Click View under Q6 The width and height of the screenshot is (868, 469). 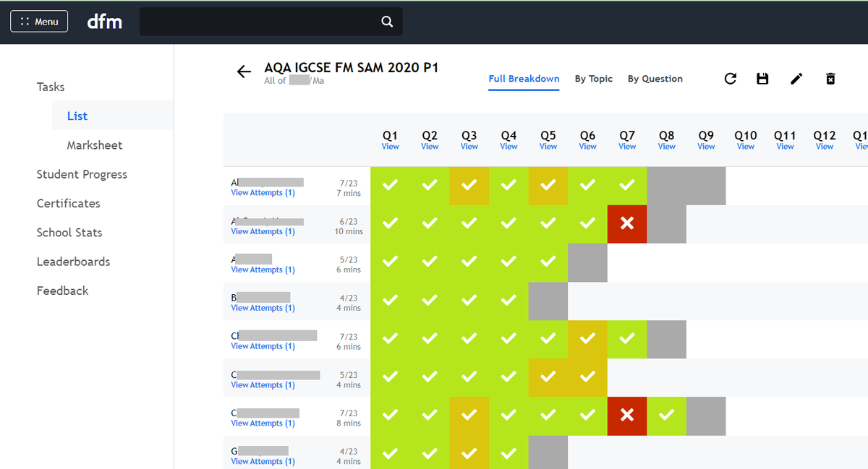click(x=587, y=147)
